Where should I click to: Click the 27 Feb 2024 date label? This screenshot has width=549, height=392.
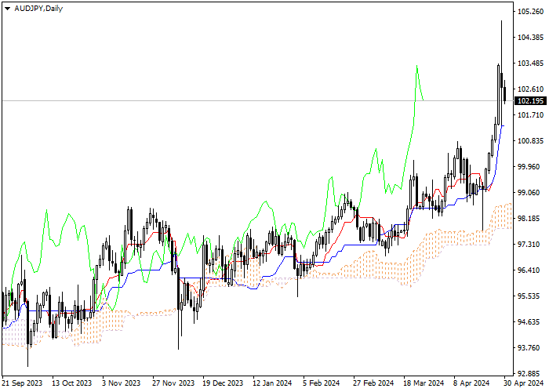tap(373, 383)
